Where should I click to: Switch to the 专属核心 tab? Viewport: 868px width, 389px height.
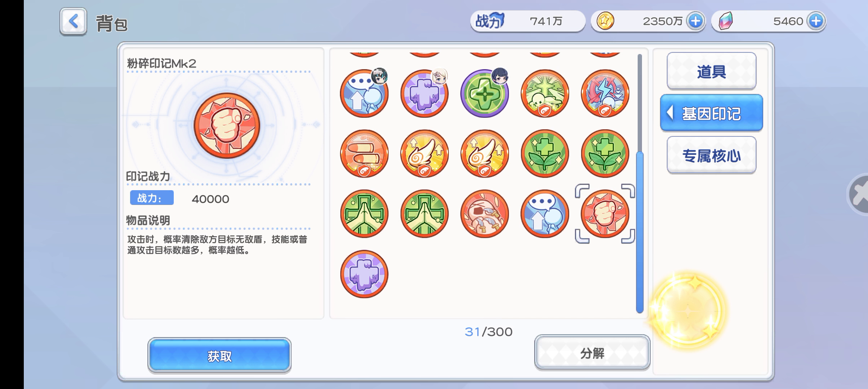(x=711, y=155)
